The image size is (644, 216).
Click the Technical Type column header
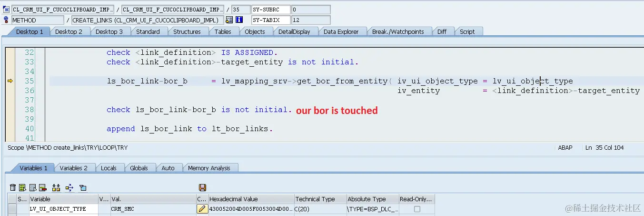(320, 199)
